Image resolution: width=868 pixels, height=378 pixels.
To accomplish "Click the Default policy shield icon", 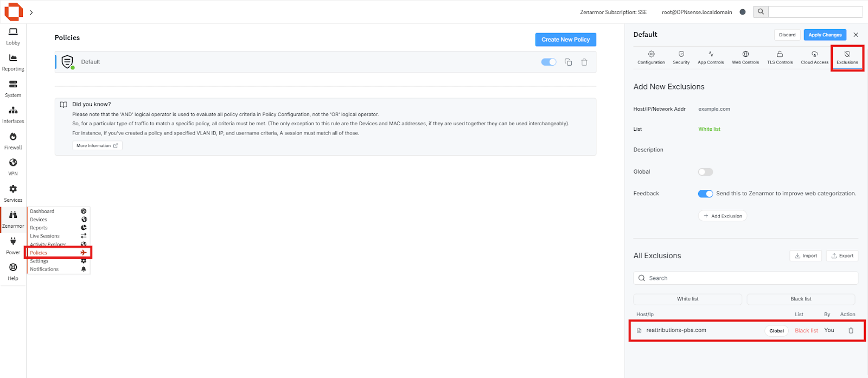I will [x=67, y=62].
